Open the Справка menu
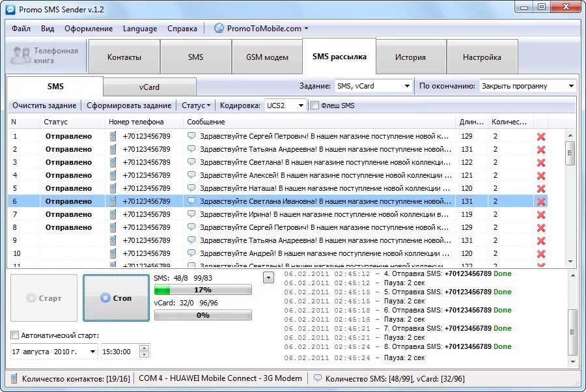 pyautogui.click(x=182, y=29)
